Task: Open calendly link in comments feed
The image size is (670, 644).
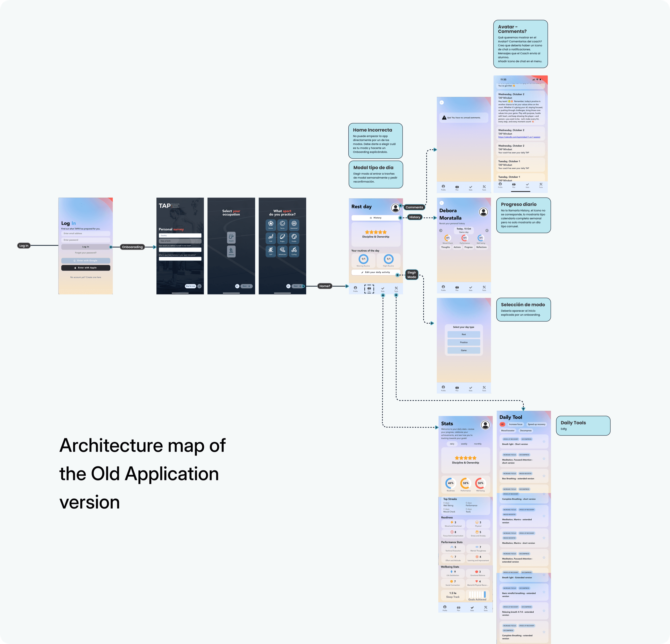Action: [519, 137]
